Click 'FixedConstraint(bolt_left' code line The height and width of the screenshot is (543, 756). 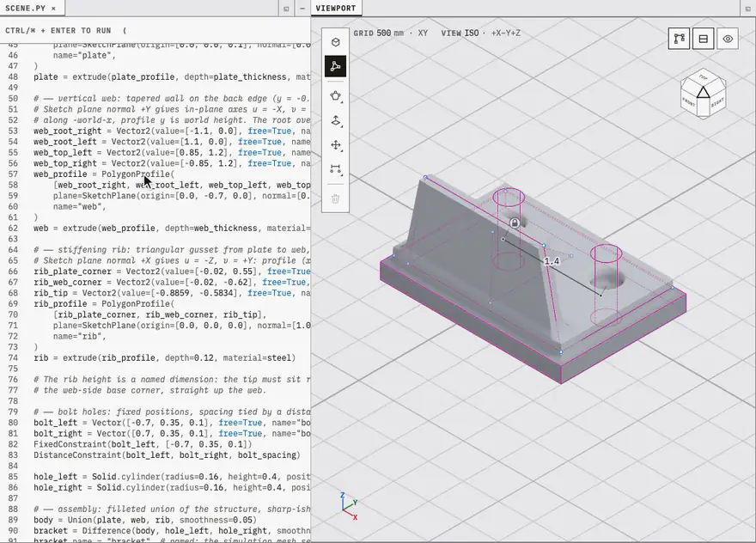(x=143, y=444)
